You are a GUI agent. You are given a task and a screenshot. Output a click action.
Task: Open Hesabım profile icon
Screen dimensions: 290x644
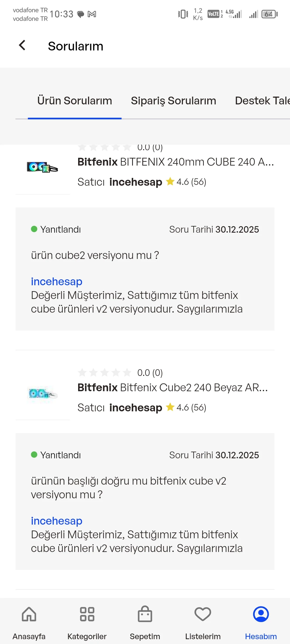(x=261, y=614)
